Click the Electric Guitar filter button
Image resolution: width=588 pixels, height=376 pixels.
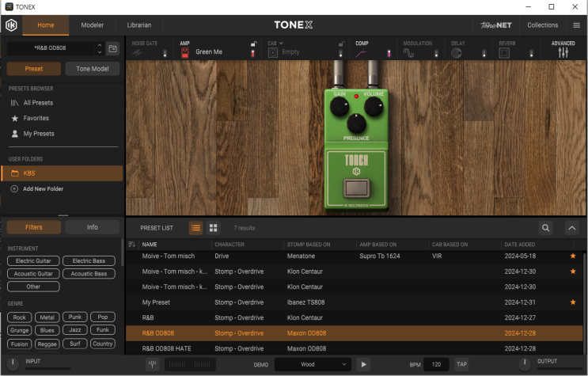32,260
